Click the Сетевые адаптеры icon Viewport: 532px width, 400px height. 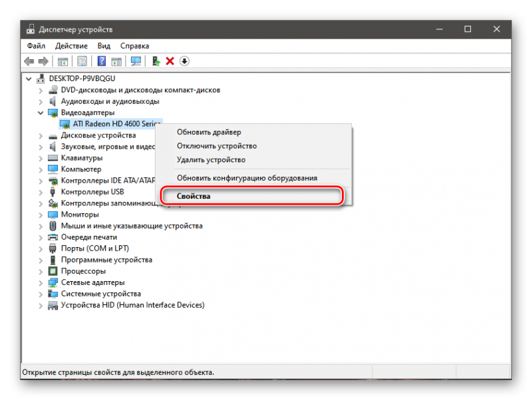(x=53, y=282)
